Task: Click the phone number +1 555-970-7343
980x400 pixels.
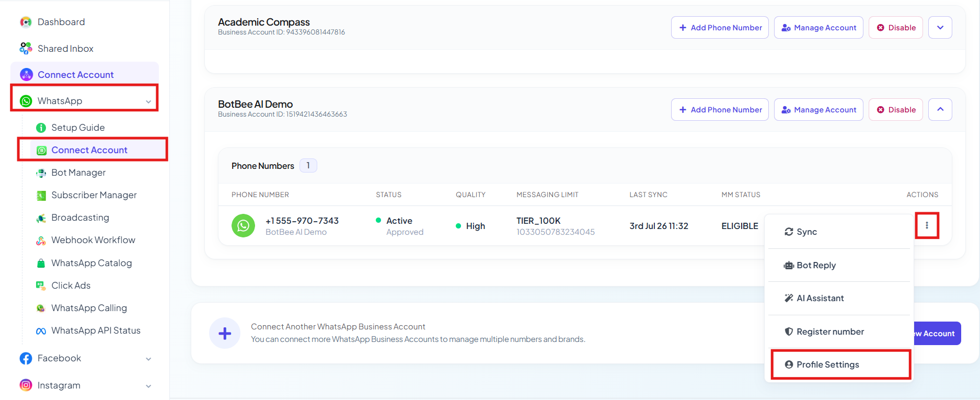Action: 302,221
